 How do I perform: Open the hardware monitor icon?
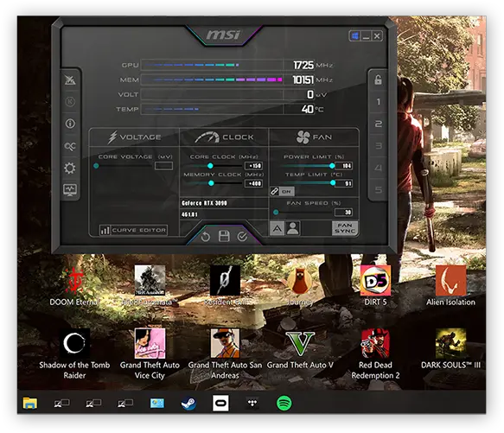coord(70,189)
